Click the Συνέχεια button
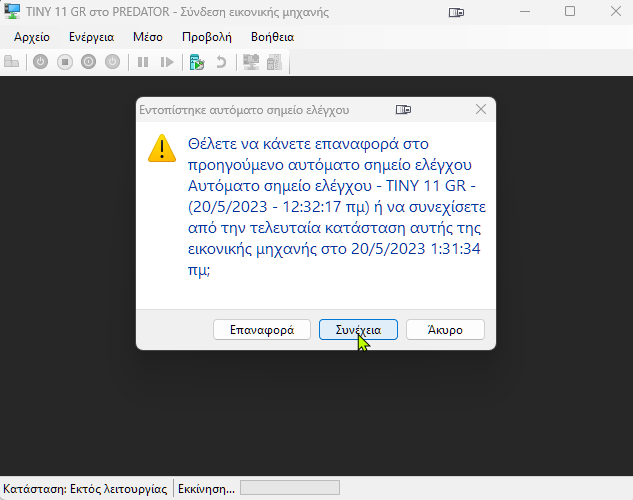Image resolution: width=633 pixels, height=500 pixels. point(358,330)
